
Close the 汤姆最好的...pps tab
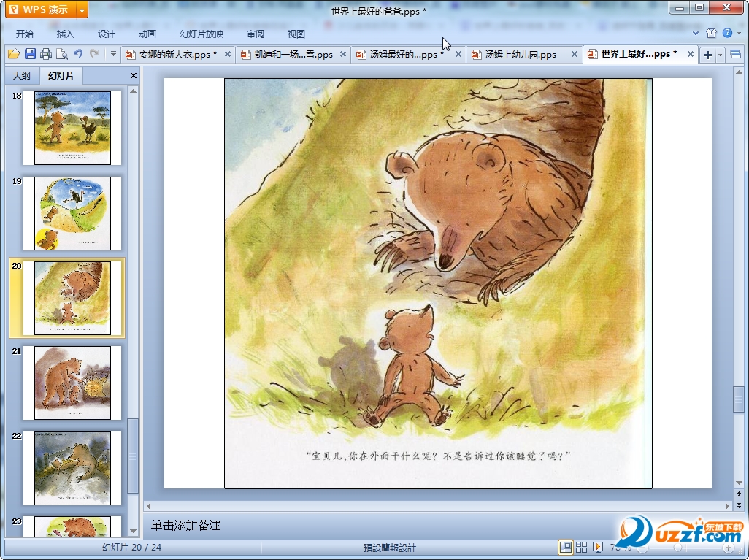pyautogui.click(x=458, y=55)
